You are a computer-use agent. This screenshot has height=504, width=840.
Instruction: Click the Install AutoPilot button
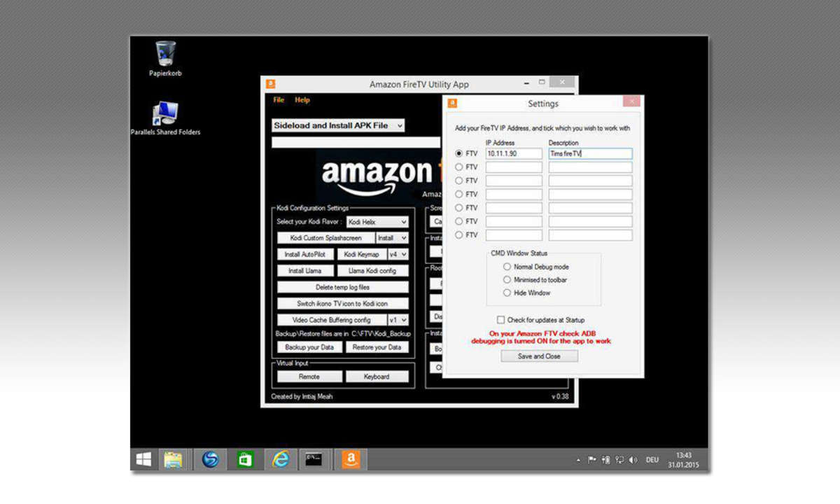coord(305,254)
